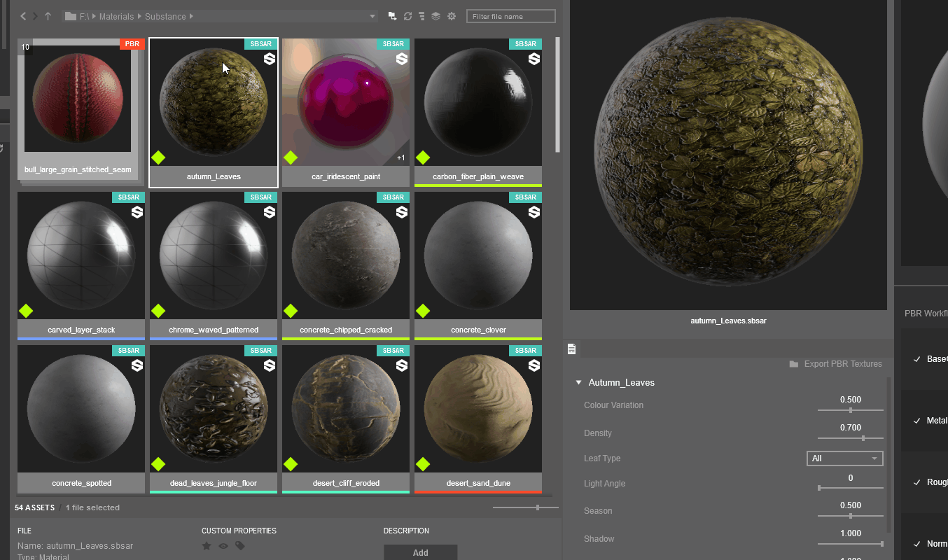Click green diamond on chrome_waved_patterned thumbnail
948x560 pixels.
[158, 311]
